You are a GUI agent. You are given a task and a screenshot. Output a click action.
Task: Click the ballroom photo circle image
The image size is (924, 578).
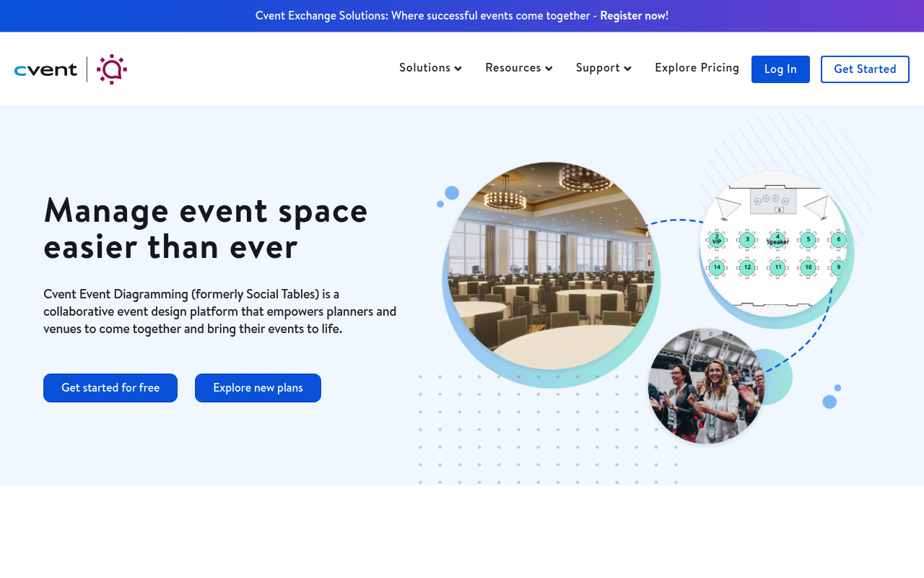pyautogui.click(x=551, y=266)
